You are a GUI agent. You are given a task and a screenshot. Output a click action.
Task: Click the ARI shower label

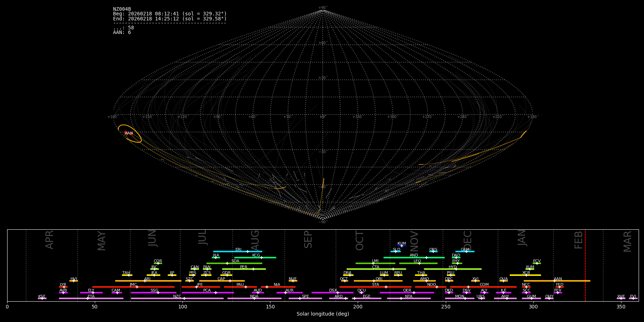(147, 279)
